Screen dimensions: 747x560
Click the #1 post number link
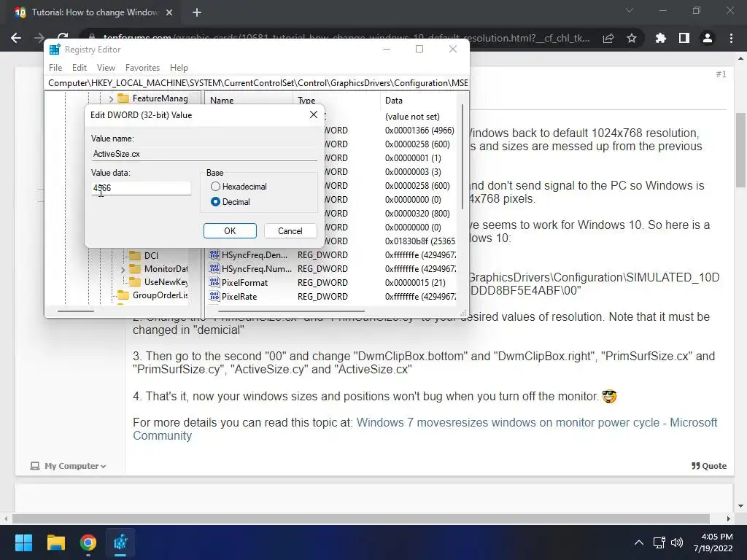coord(721,74)
